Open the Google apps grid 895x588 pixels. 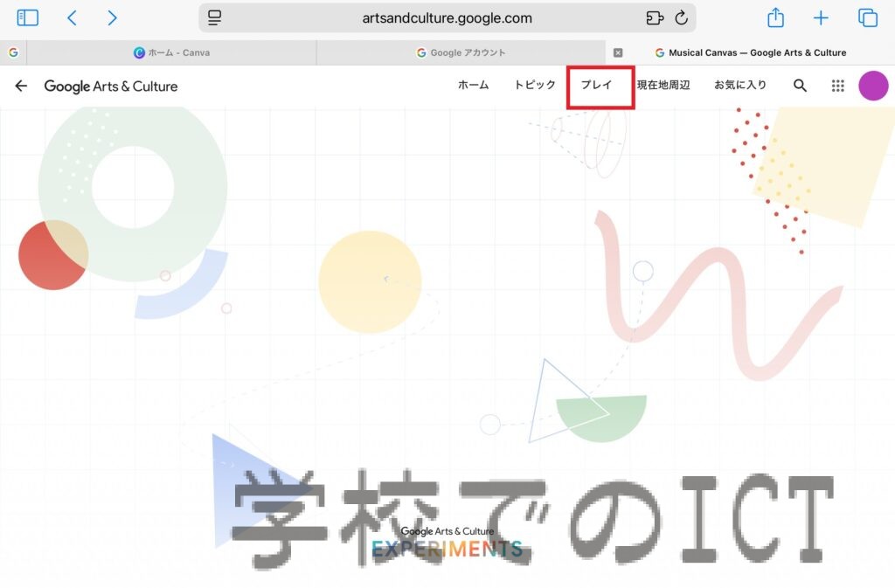(x=837, y=86)
